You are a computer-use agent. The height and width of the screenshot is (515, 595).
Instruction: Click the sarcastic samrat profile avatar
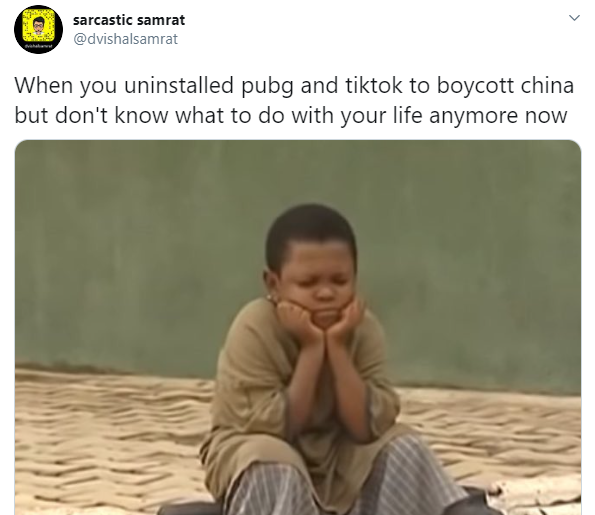point(38,29)
